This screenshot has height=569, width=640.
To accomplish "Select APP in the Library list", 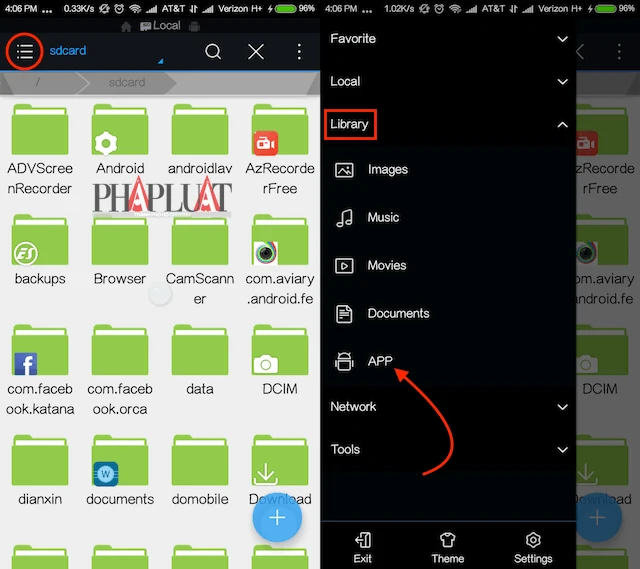I will tap(380, 361).
